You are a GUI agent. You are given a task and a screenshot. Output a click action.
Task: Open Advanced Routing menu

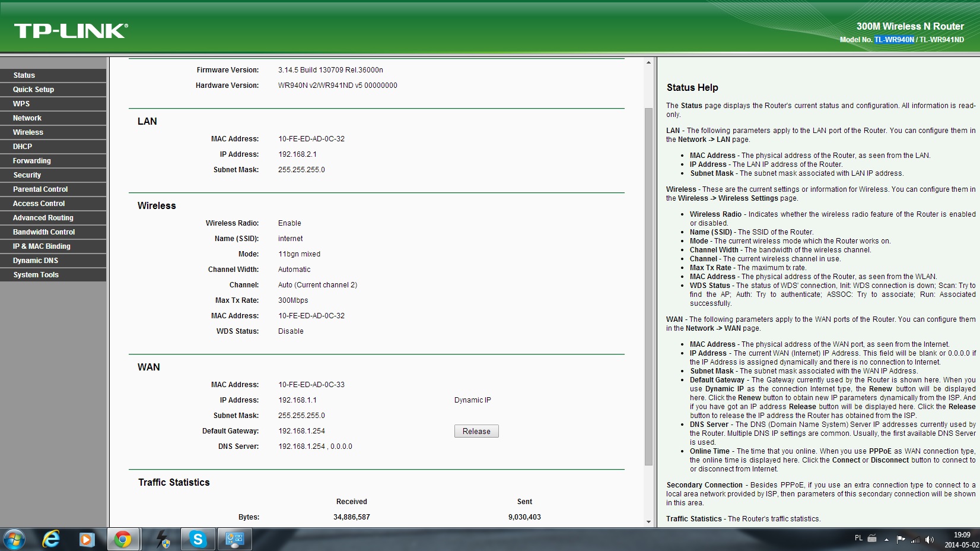[53, 218]
